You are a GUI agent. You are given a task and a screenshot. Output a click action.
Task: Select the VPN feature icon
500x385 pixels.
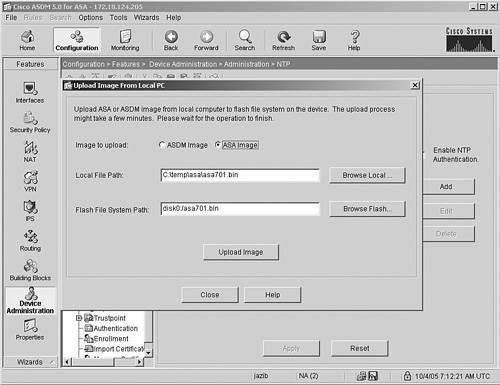(x=30, y=181)
